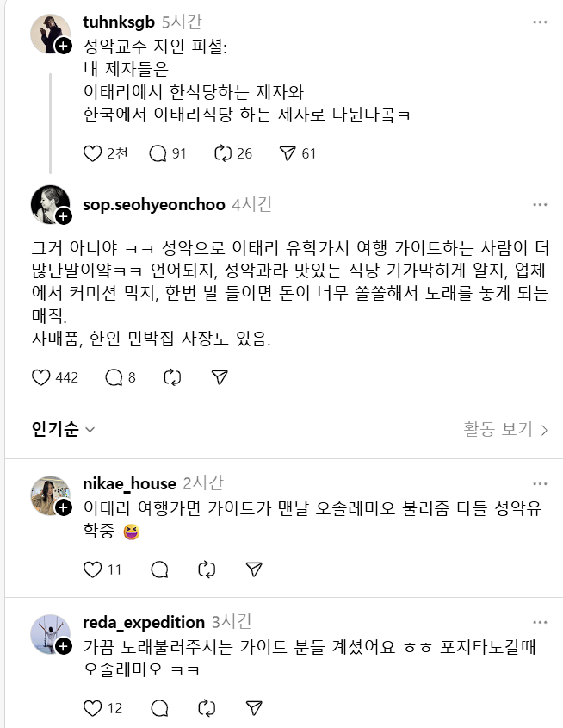Open replies on tuhnksgb post showing 91
The height and width of the screenshot is (728, 563).
point(158,153)
